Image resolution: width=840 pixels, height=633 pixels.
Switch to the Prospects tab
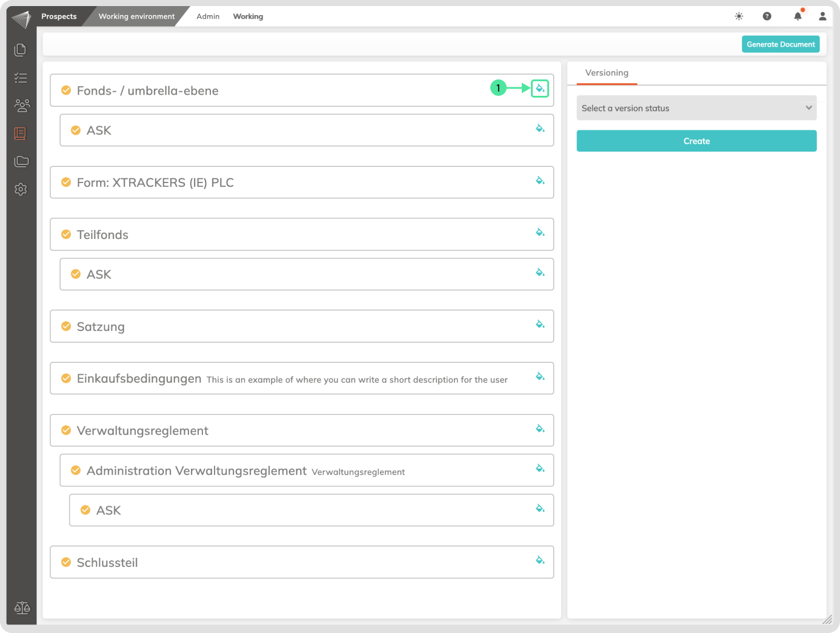[x=59, y=16]
